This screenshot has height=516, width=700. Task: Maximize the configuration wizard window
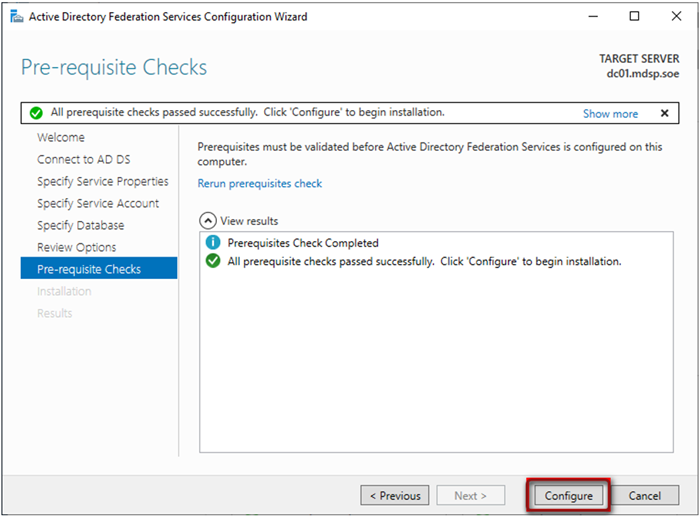[634, 17]
